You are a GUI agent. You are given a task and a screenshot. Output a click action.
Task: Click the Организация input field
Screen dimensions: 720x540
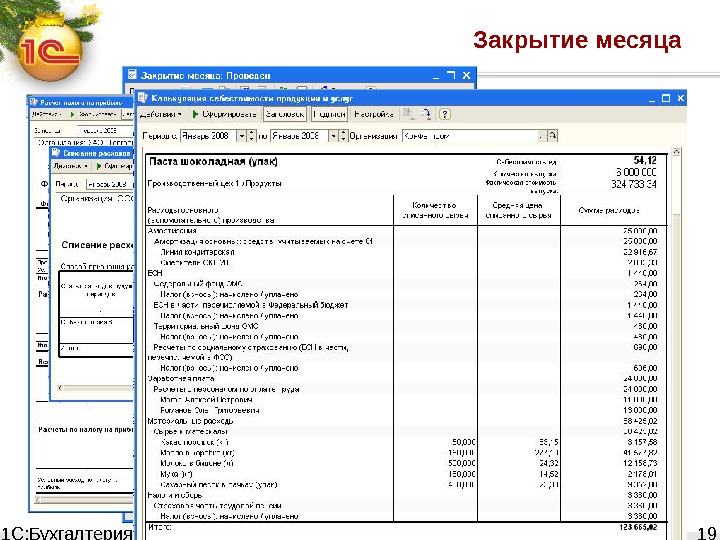(x=469, y=136)
